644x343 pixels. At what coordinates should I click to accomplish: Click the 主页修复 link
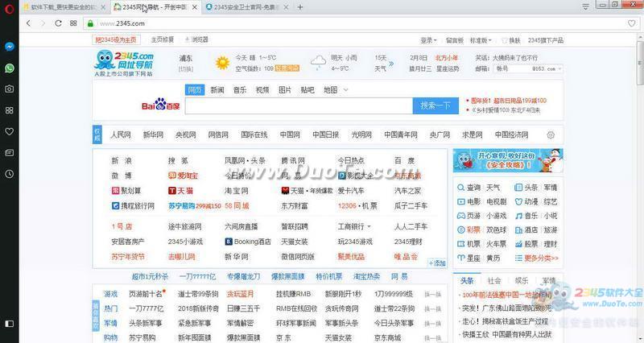click(163, 39)
